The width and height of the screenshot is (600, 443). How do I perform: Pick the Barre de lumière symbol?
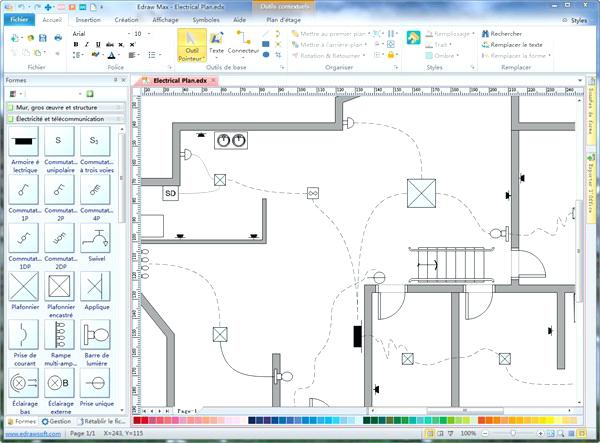pyautogui.click(x=95, y=334)
